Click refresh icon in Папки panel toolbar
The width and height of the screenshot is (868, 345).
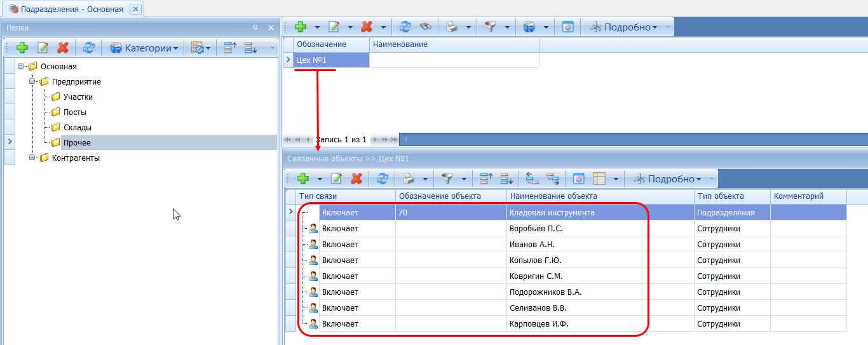pyautogui.click(x=89, y=48)
